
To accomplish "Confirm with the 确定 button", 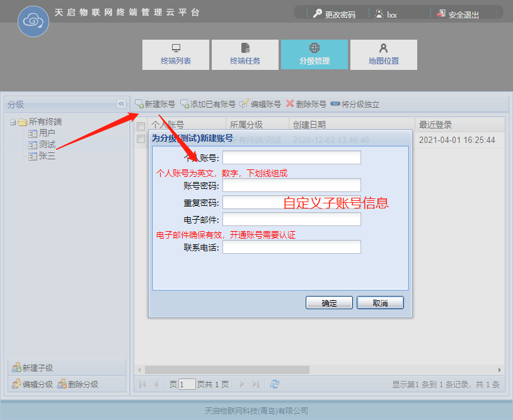I will tap(329, 303).
